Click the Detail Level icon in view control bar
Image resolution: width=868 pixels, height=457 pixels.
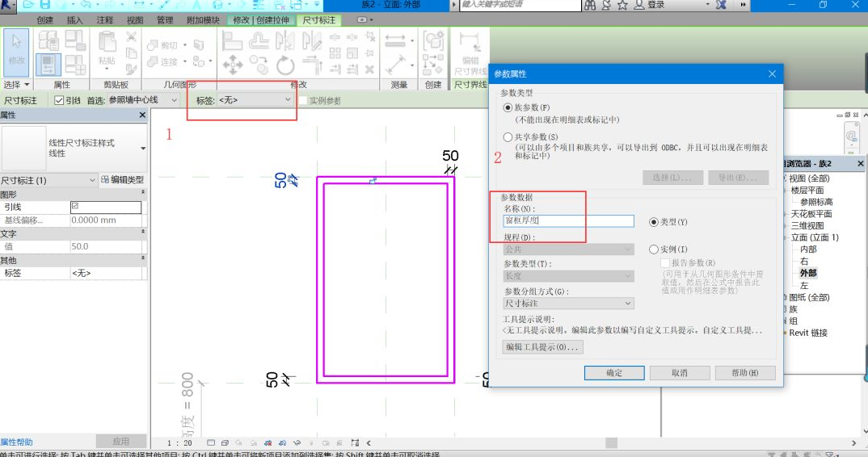tap(211, 442)
